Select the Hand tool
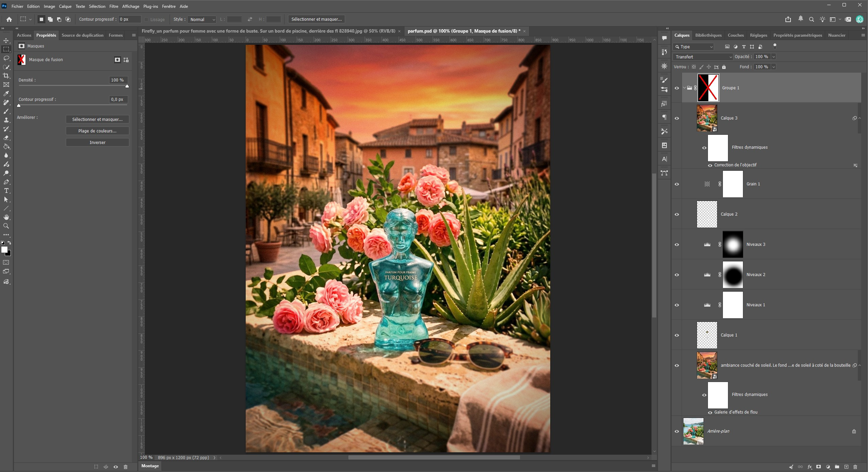 (x=6, y=217)
